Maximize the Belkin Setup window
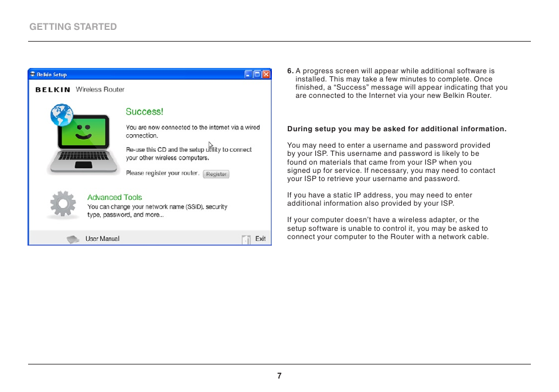559x392 pixels. (257, 74)
